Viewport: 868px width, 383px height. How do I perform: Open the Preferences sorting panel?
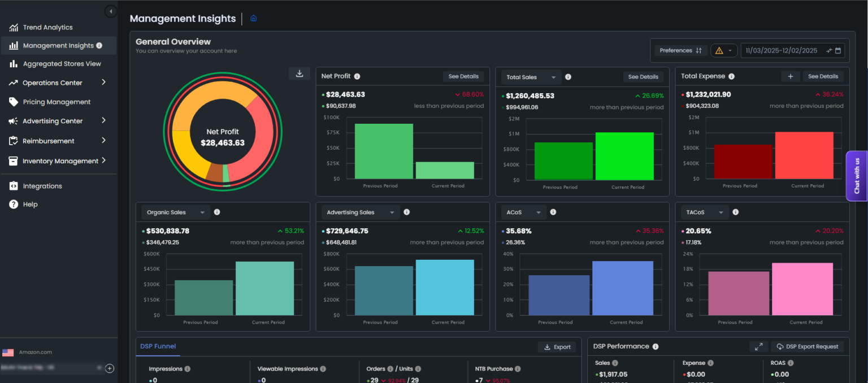click(x=680, y=50)
